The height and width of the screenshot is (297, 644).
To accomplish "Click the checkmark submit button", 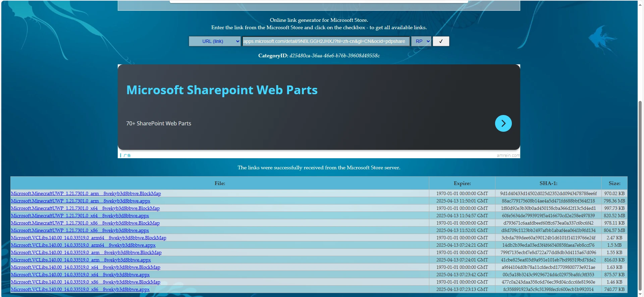I will 441,41.
